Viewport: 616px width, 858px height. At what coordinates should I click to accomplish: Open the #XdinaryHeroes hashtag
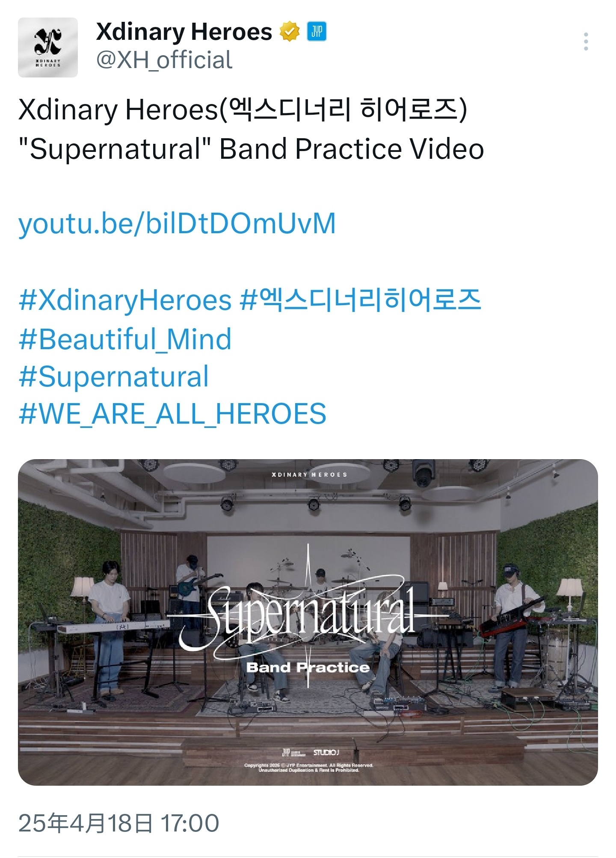coord(125,300)
